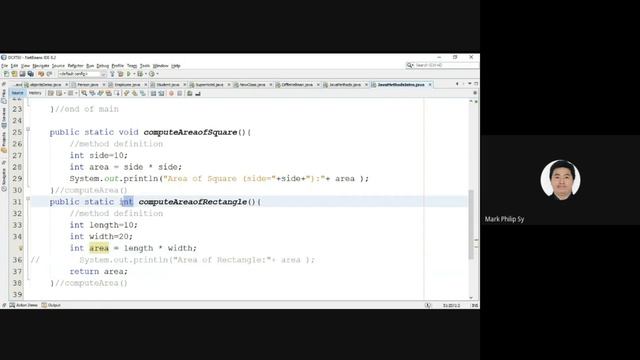The image size is (640, 360).
Task: Select the Source view button
Action: tap(17, 93)
